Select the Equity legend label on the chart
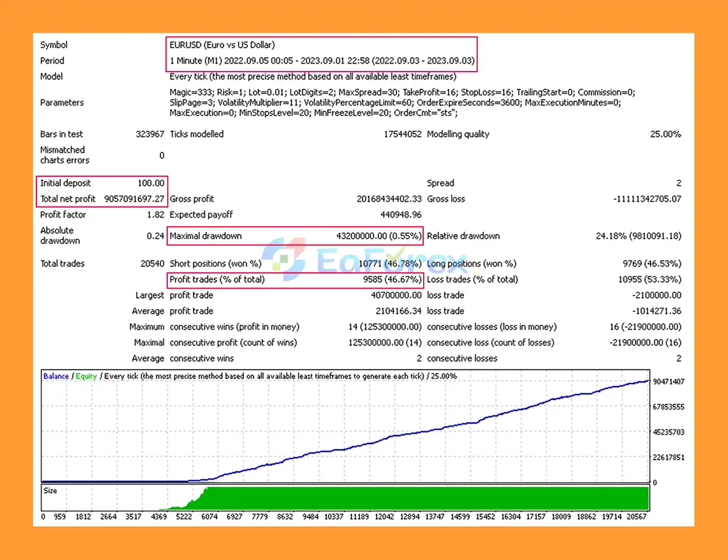This screenshot has width=728, height=560. coord(86,376)
